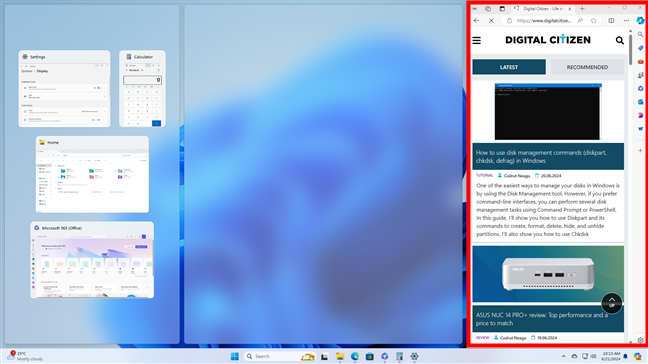Screen dimensions: 648x364
Task: Open the Edge sidebar shopping tag icon
Action: [x=640, y=48]
